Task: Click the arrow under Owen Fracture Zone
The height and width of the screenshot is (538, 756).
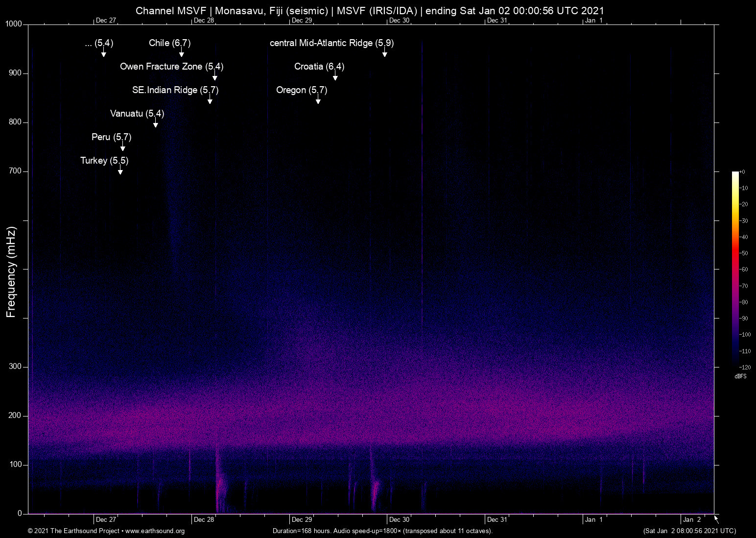Action: pos(215,76)
